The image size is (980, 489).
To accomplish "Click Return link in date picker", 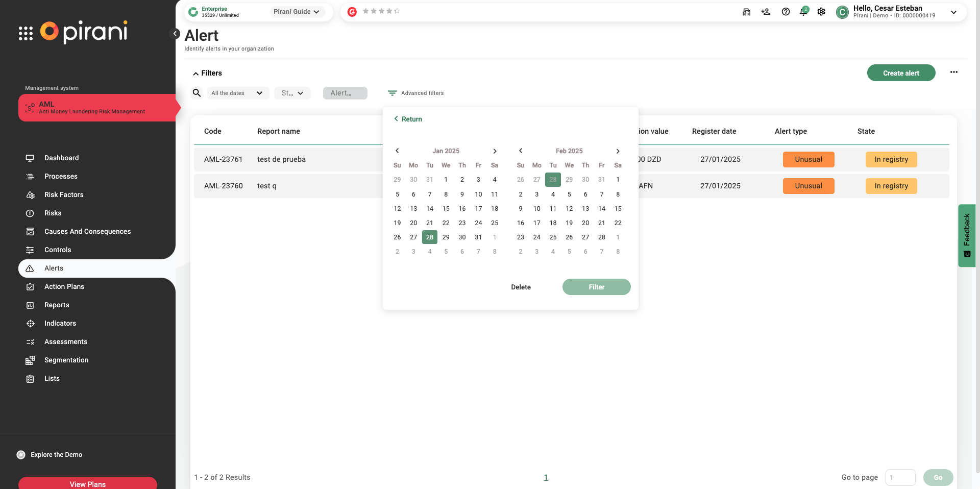I will point(408,119).
